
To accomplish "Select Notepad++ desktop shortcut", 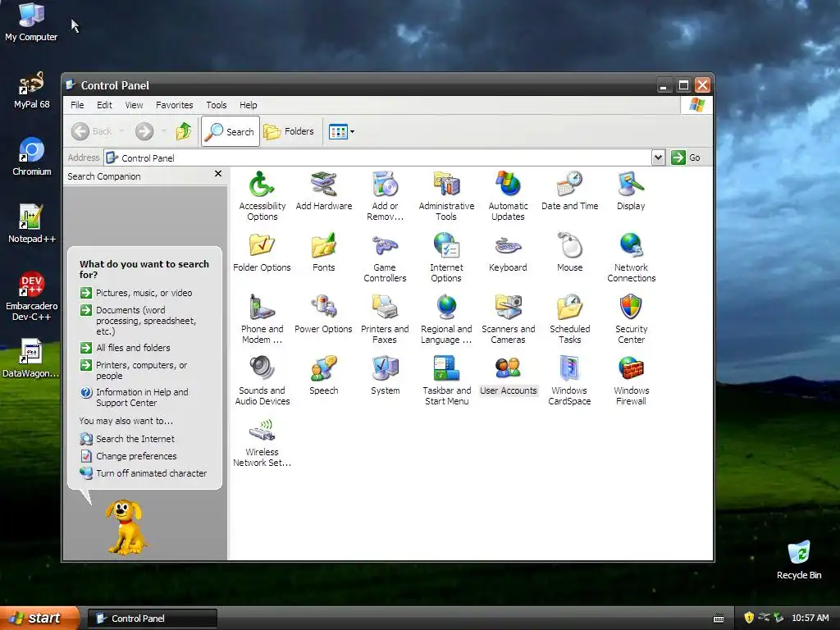I will click(32, 224).
